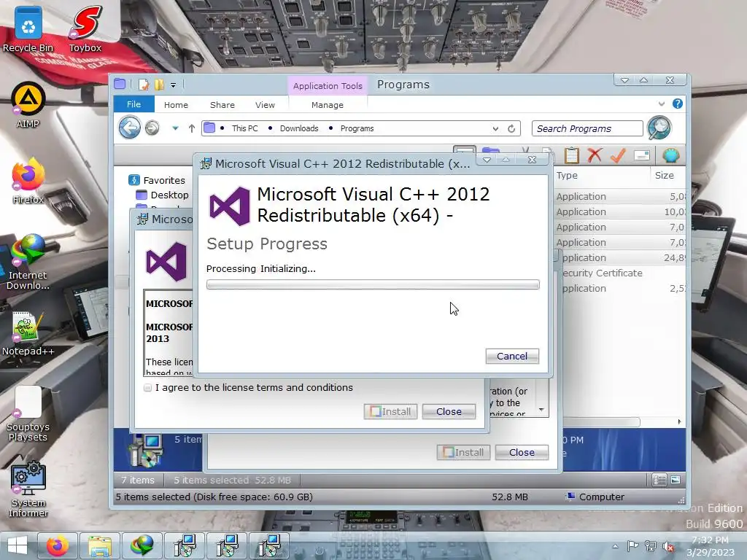
Task: Select Desktop in the navigation pane
Action: (162, 195)
